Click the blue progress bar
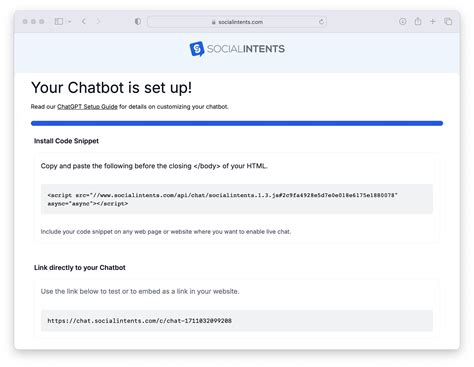This screenshot has height=367, width=474. [237, 123]
